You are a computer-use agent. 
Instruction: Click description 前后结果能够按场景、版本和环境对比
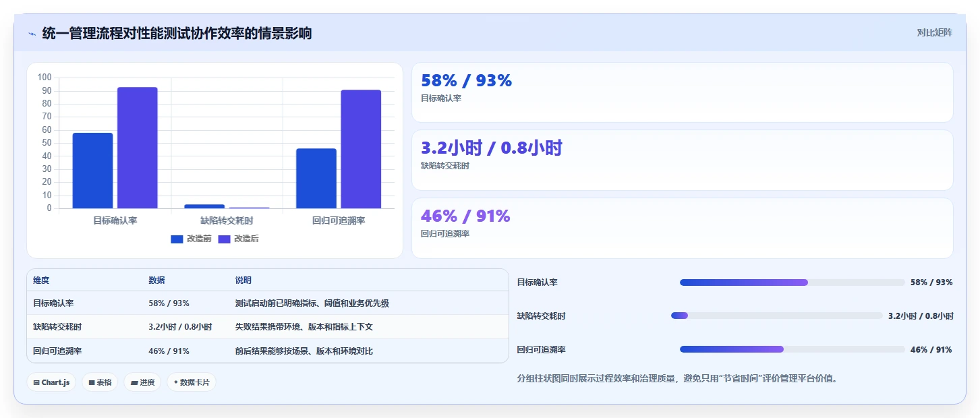point(304,351)
